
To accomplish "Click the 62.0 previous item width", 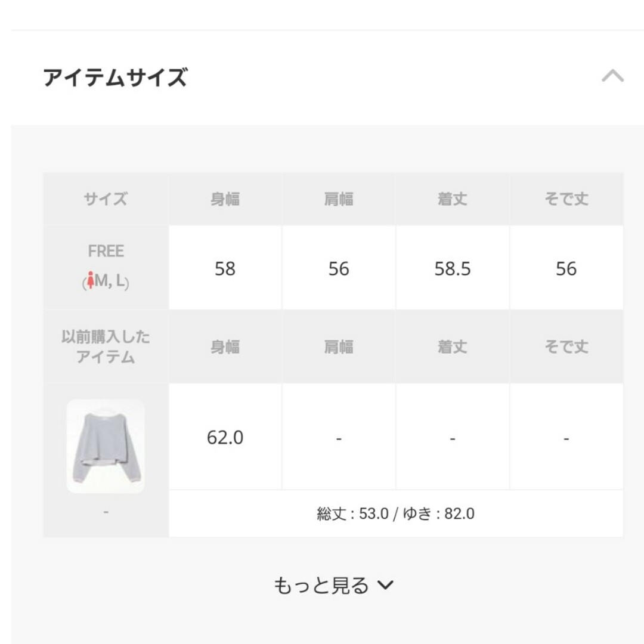I will [225, 438].
